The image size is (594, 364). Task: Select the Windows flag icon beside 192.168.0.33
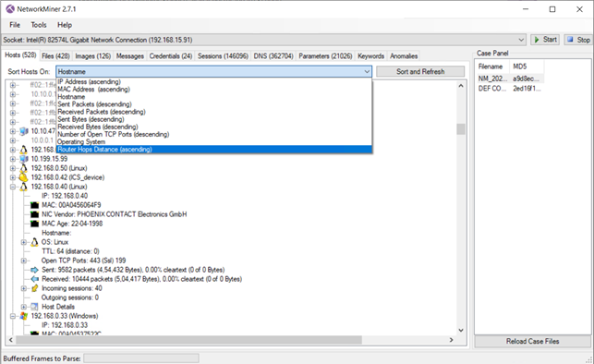(24, 316)
